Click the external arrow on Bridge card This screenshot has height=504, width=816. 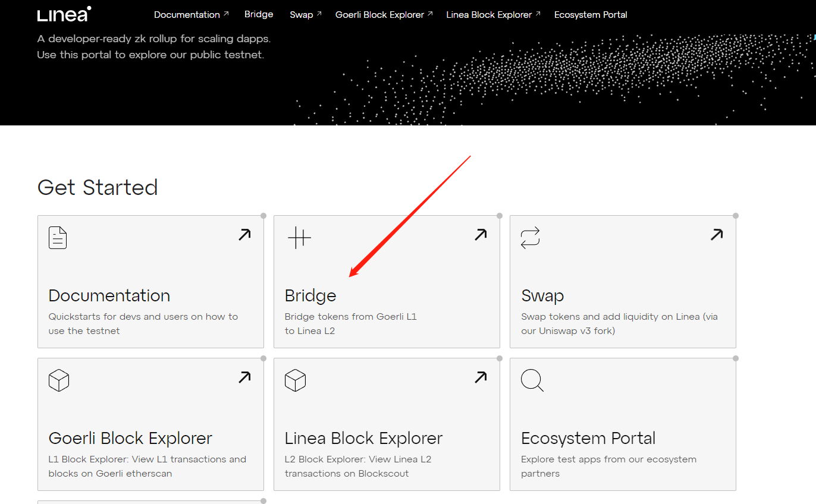(481, 235)
